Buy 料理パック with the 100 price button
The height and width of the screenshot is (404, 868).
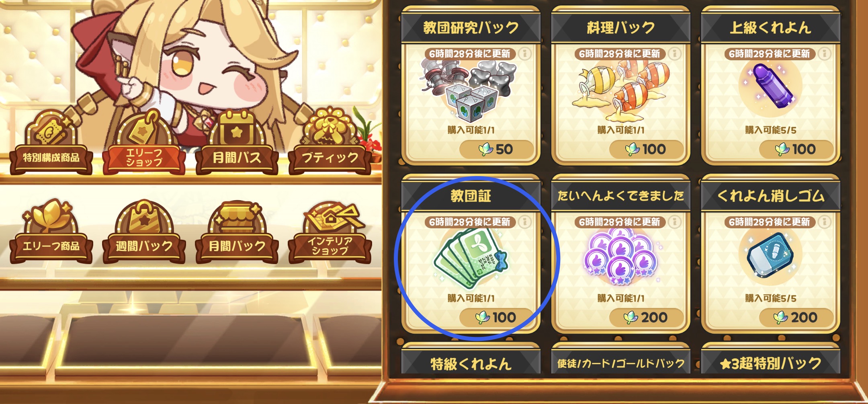click(x=647, y=150)
